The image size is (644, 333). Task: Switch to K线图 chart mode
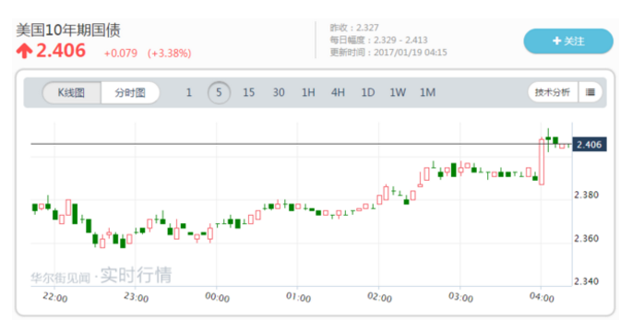(71, 93)
